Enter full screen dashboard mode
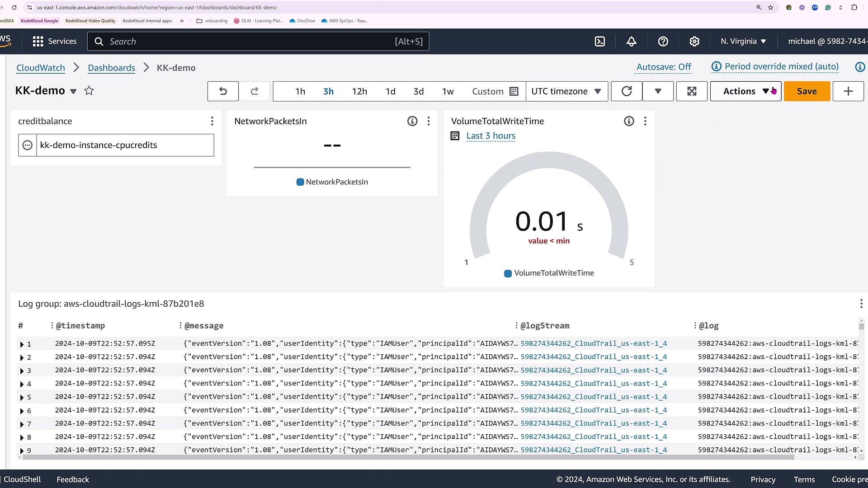This screenshot has width=868, height=488. tap(692, 91)
